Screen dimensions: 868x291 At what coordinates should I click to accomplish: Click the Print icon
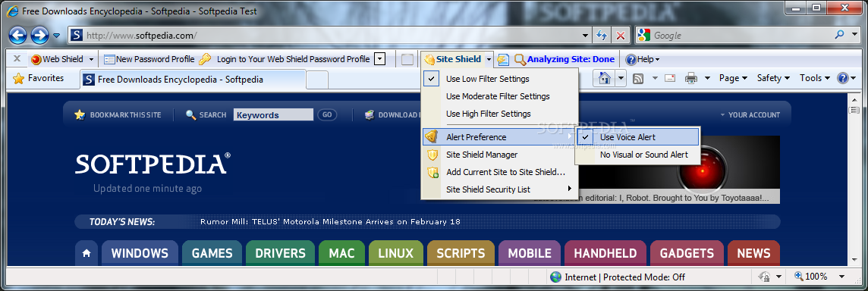(691, 79)
